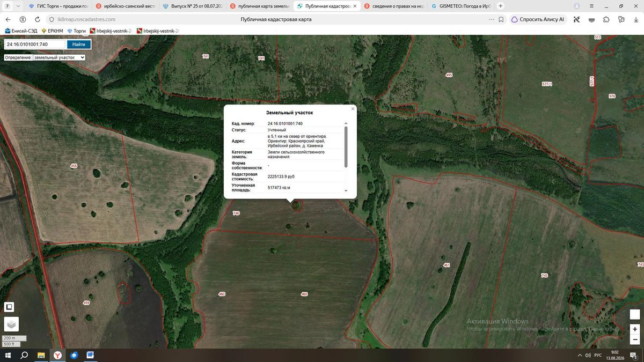Screen dimensions: 644x362
Task: Click the address bar URL ik8map.roscadastres.com
Action: pyautogui.click(x=86, y=19)
